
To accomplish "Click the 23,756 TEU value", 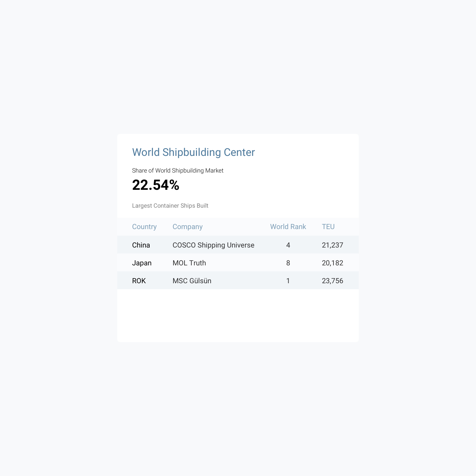I will pyautogui.click(x=333, y=281).
